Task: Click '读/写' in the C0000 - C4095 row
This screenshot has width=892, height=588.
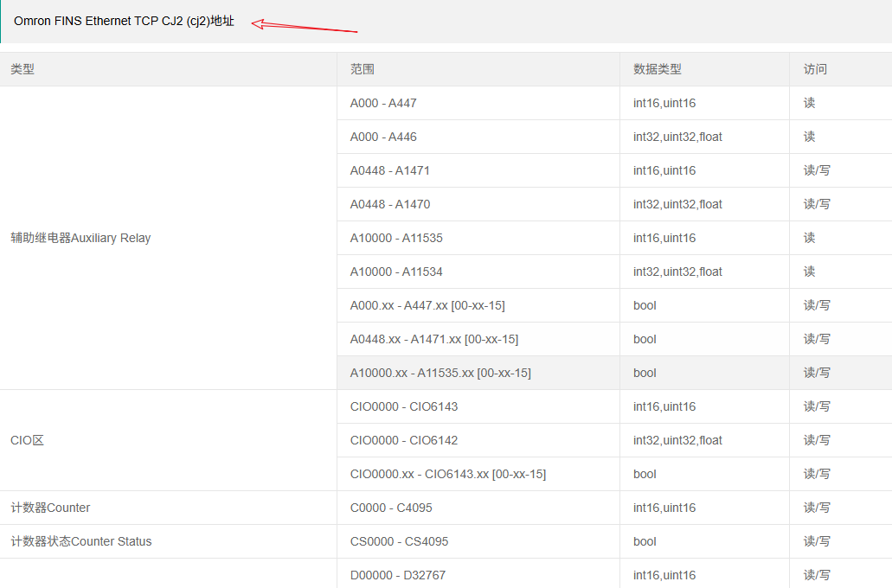Action: (817, 508)
